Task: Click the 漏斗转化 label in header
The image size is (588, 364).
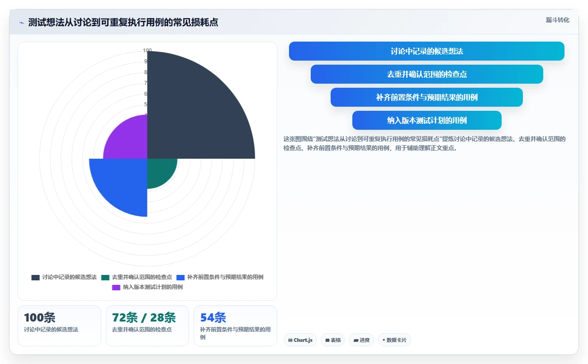Action: 558,20
